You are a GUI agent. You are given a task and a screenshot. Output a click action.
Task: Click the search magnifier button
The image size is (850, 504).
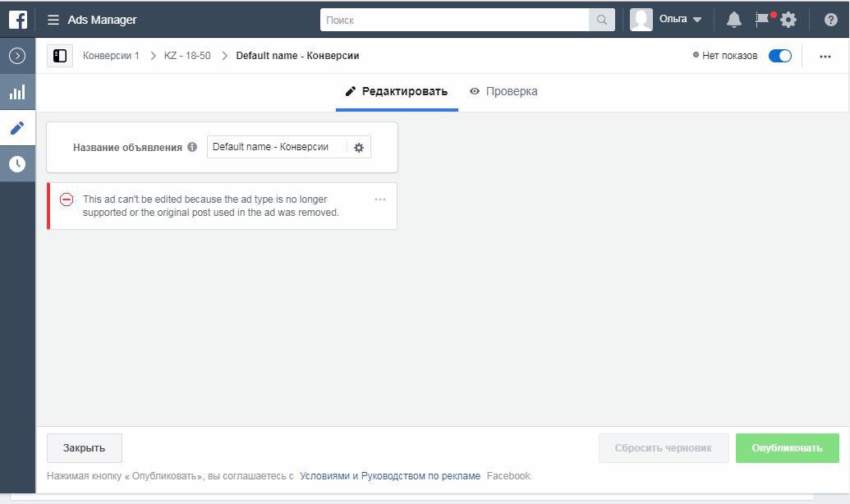click(x=602, y=20)
